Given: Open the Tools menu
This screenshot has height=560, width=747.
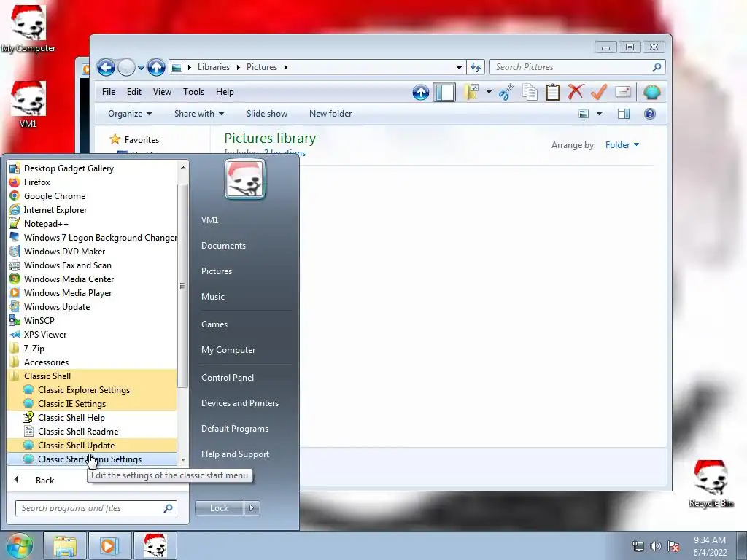Looking at the screenshot, I should pyautogui.click(x=193, y=92).
